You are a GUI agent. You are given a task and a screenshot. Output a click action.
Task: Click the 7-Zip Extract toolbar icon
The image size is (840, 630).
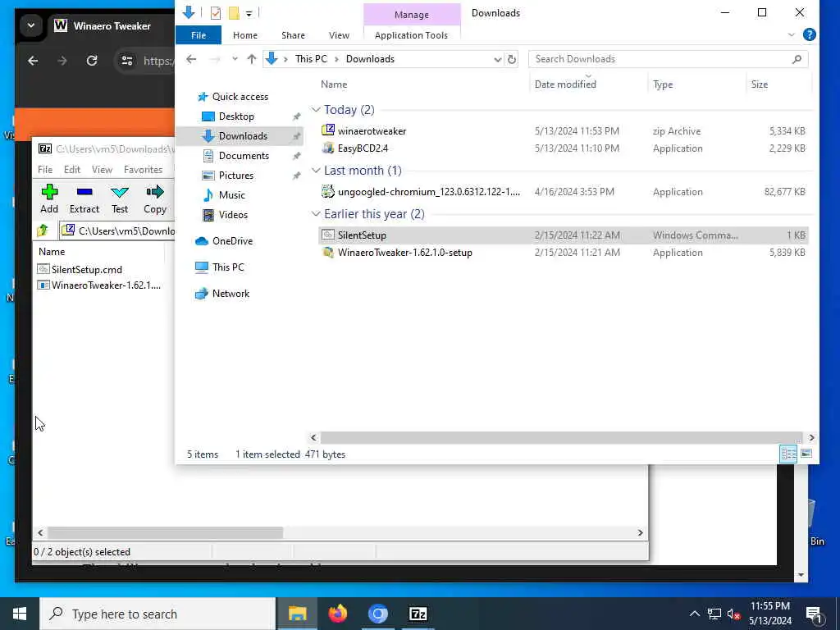pyautogui.click(x=84, y=192)
